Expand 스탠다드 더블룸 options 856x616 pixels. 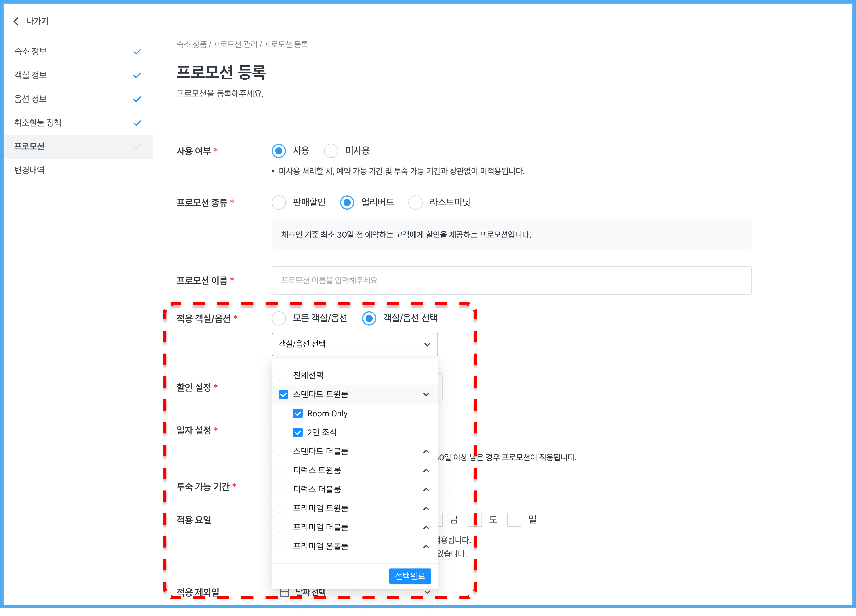426,451
